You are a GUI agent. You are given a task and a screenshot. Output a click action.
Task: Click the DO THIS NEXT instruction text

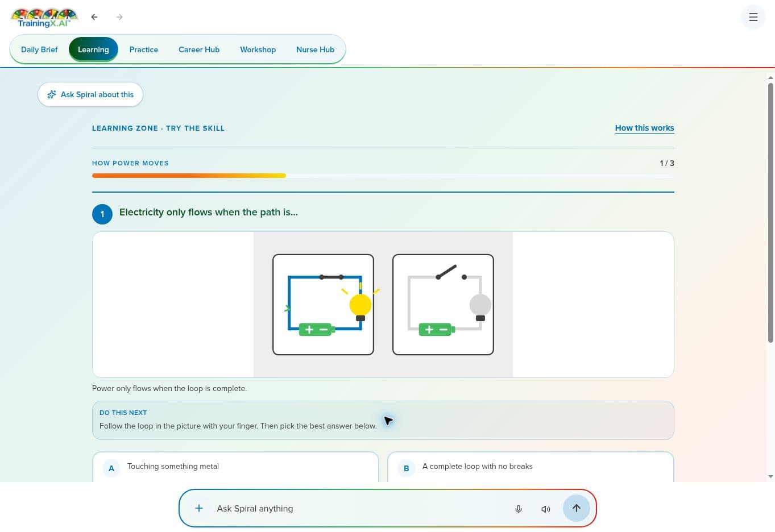[x=238, y=426]
